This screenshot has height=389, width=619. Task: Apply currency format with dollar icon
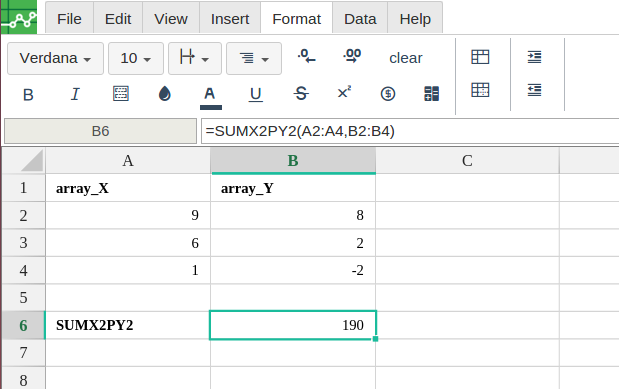click(x=388, y=94)
